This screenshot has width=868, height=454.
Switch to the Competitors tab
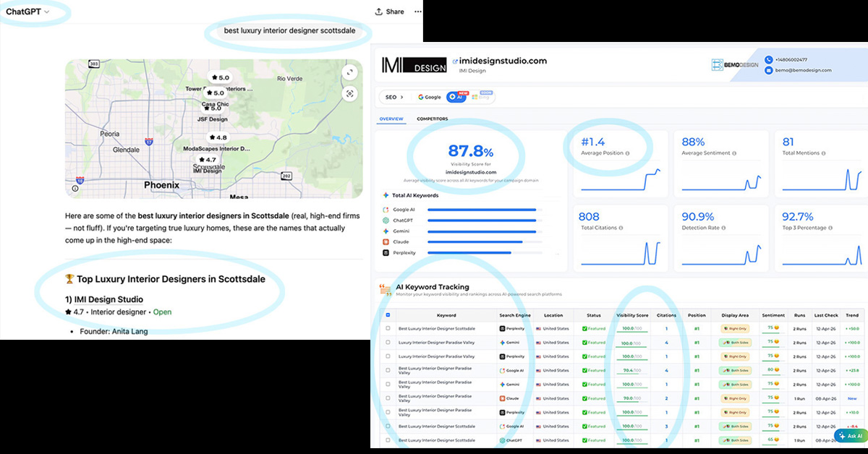(x=432, y=119)
